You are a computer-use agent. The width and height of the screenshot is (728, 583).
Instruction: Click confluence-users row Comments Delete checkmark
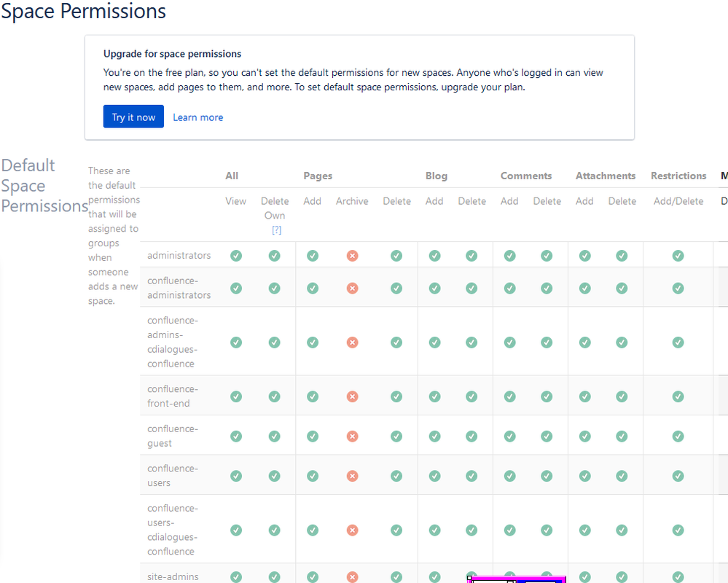coord(547,477)
